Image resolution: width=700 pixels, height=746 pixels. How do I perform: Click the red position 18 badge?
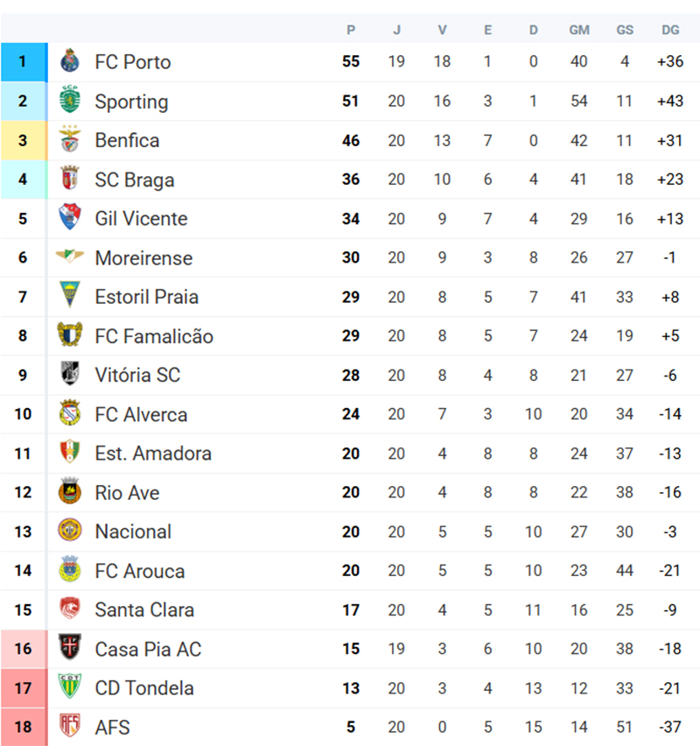coord(23,727)
